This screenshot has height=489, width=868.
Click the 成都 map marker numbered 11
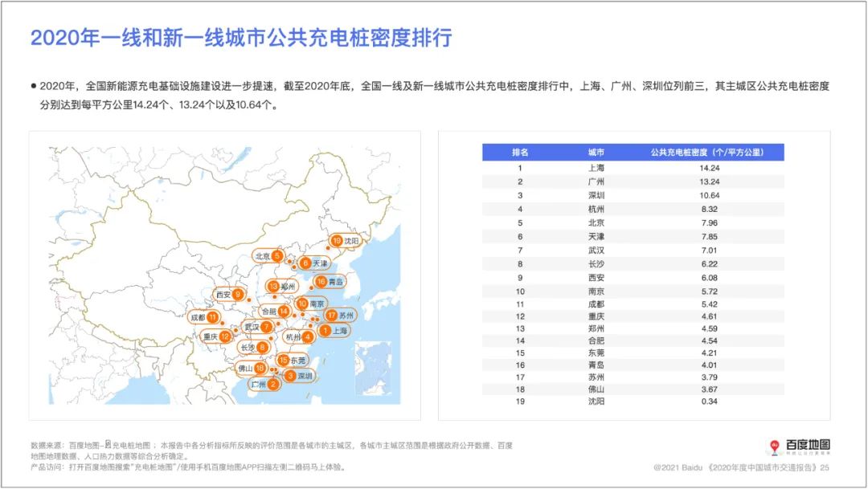(x=203, y=317)
